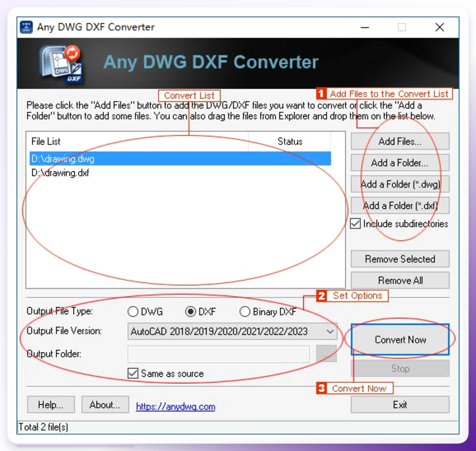Select DXF output file type
This screenshot has height=451, width=476.
pos(190,311)
